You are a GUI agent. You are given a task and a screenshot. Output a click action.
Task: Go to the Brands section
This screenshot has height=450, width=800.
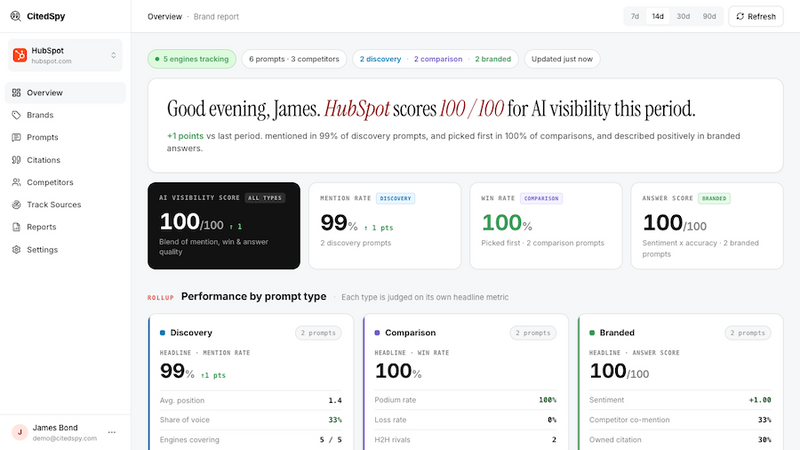65,115
